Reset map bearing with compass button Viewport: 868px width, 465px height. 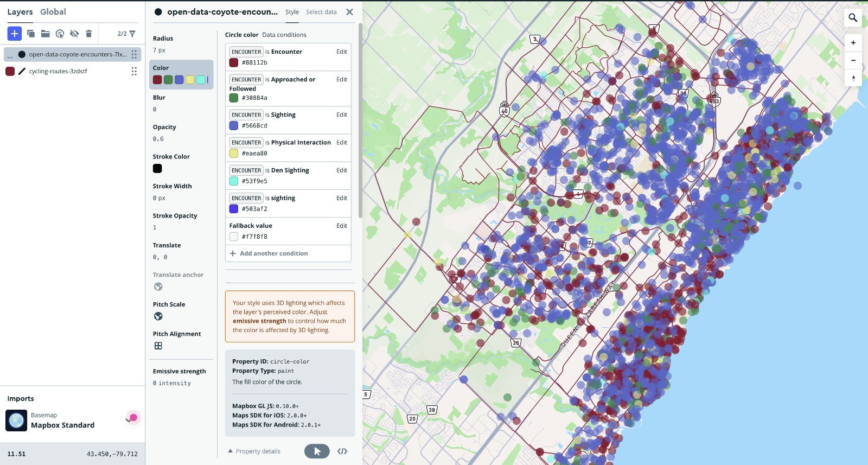click(x=853, y=78)
